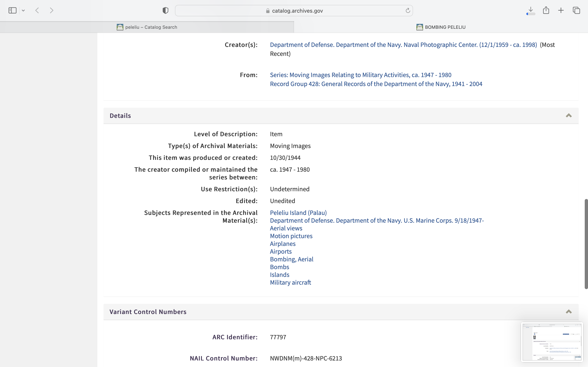Reload the page with refresh icon
Viewport: 588px width, 367px height.
pos(408,11)
